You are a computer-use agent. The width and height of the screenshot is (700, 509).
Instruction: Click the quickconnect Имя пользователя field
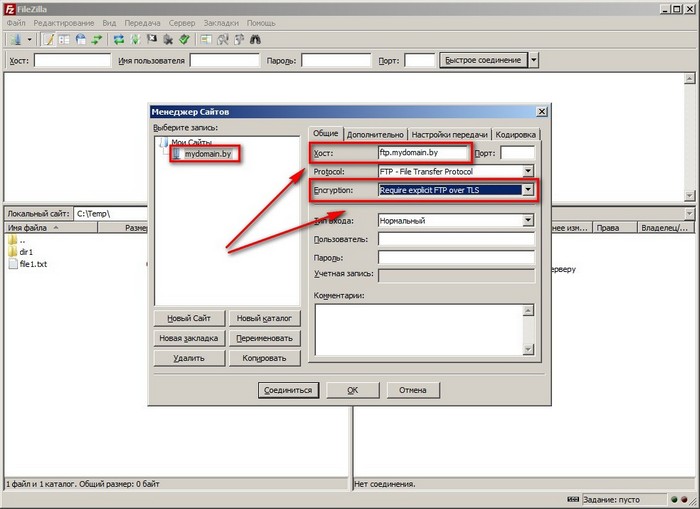(225, 60)
